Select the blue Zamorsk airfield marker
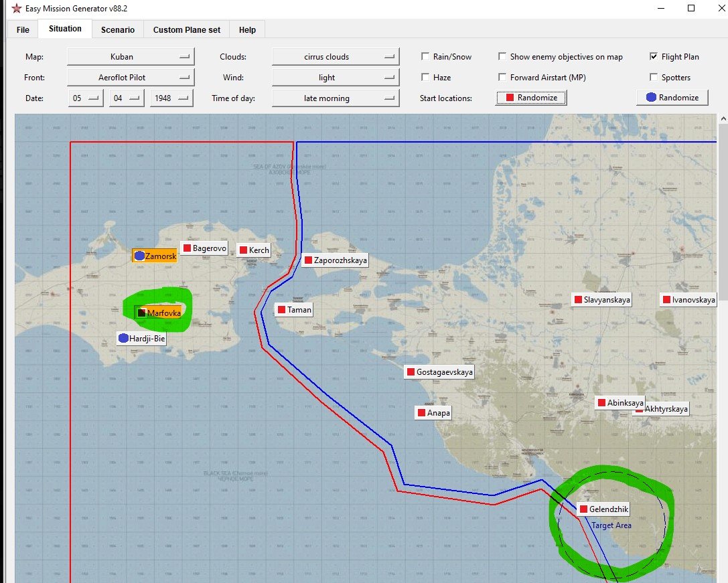 pos(139,256)
